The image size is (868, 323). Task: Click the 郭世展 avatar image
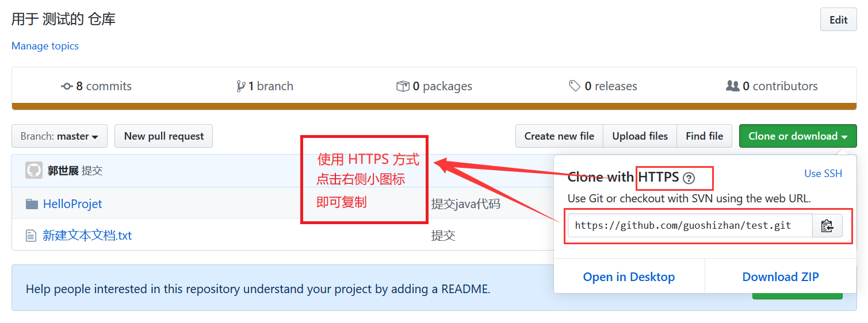[34, 171]
